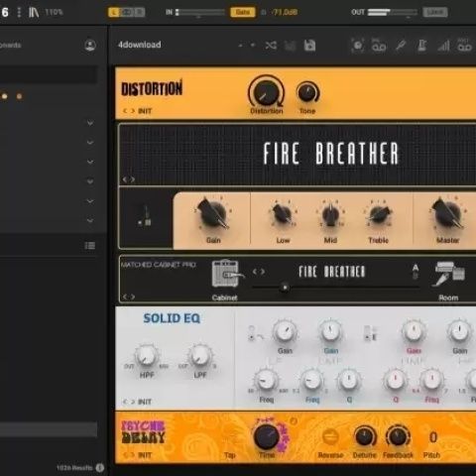
Task: Click the amp Low knob
Action: [283, 214]
